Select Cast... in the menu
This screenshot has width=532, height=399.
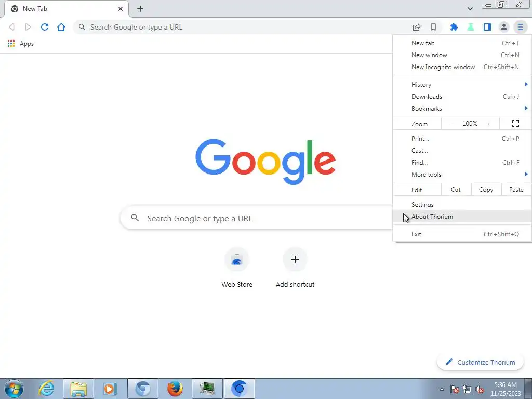(x=462, y=150)
